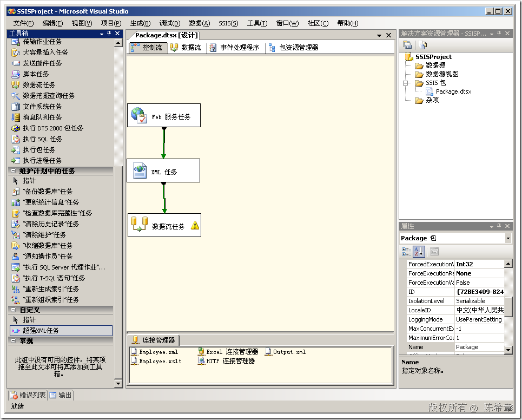Click properties grid scrollbar down arrow

508,350
